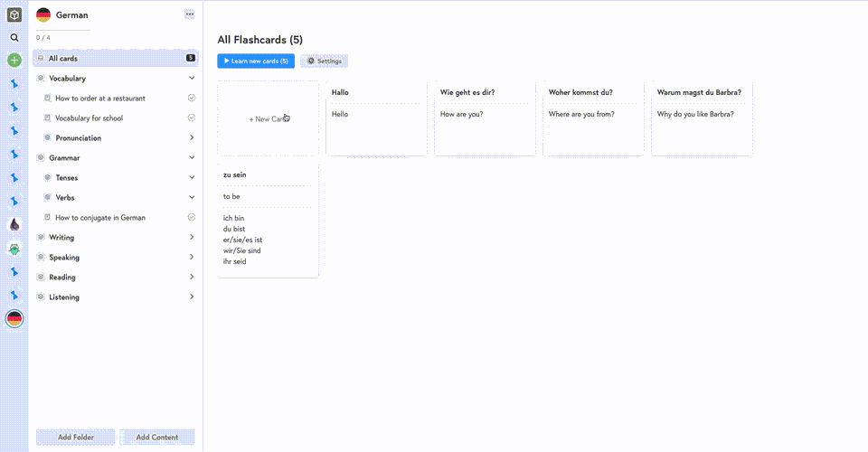
Task: Open the purple droplet workspace icon
Action: click(14, 224)
